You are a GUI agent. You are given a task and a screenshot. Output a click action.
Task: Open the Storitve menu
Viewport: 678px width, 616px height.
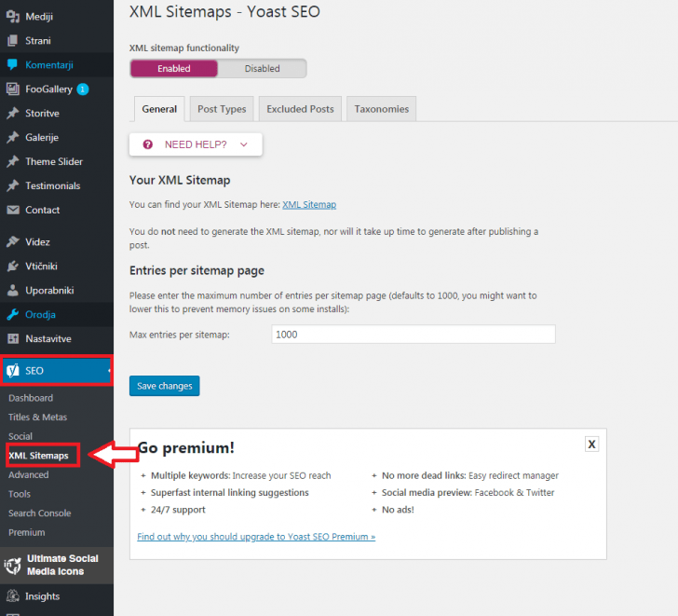pyautogui.click(x=43, y=114)
